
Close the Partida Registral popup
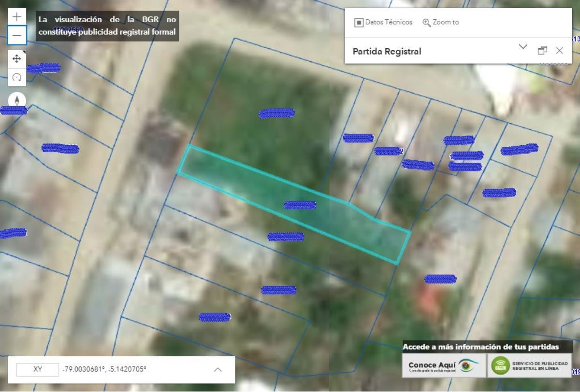(559, 51)
